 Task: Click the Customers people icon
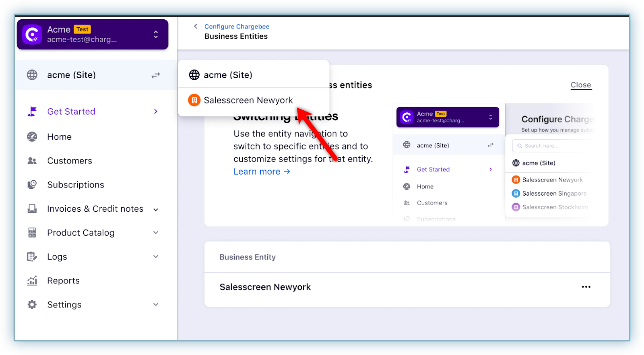(32, 161)
